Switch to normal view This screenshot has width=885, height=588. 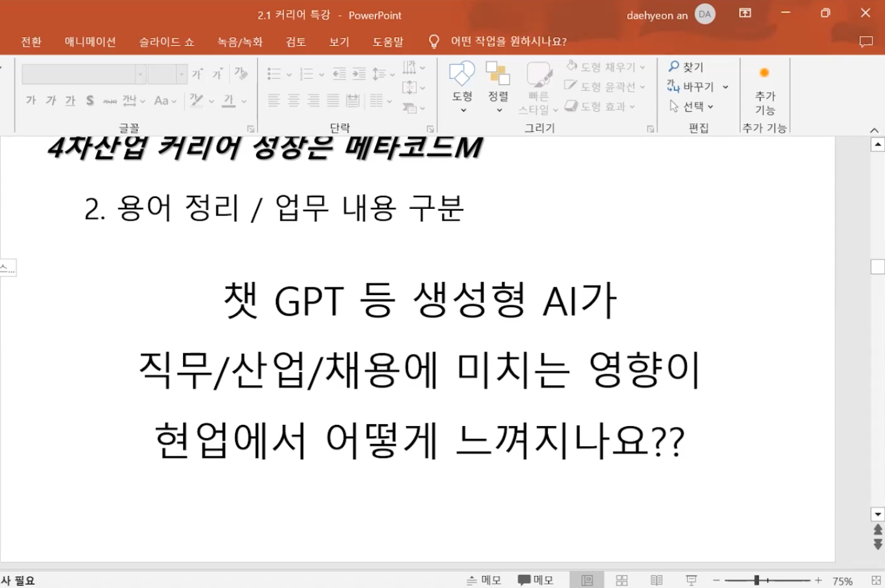[x=587, y=580]
